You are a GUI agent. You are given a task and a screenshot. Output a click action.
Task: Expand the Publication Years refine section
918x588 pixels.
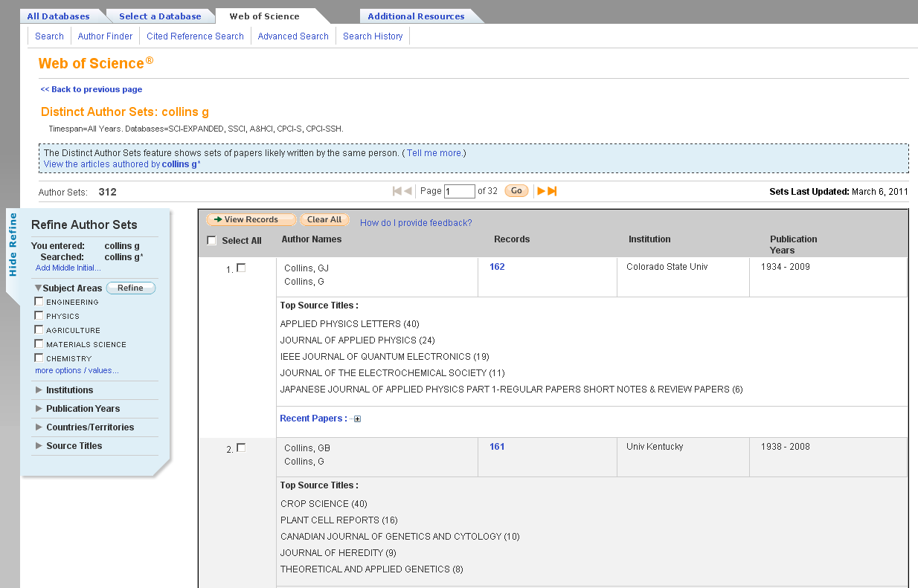tap(39, 409)
